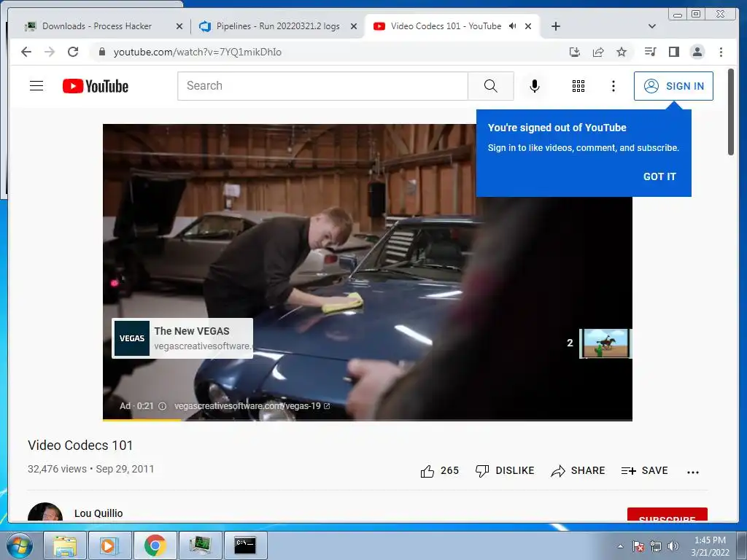Open the command prompt taskbar icon
The width and height of the screenshot is (747, 560).
(245, 545)
